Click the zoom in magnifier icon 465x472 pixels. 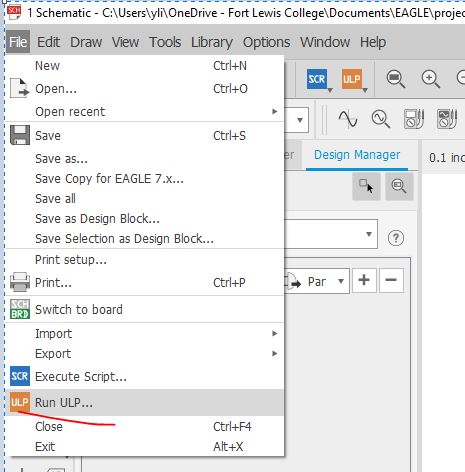[x=430, y=79]
